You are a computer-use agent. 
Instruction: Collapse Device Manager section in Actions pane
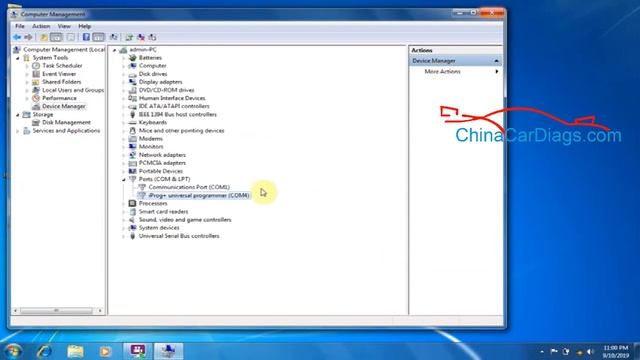point(496,61)
